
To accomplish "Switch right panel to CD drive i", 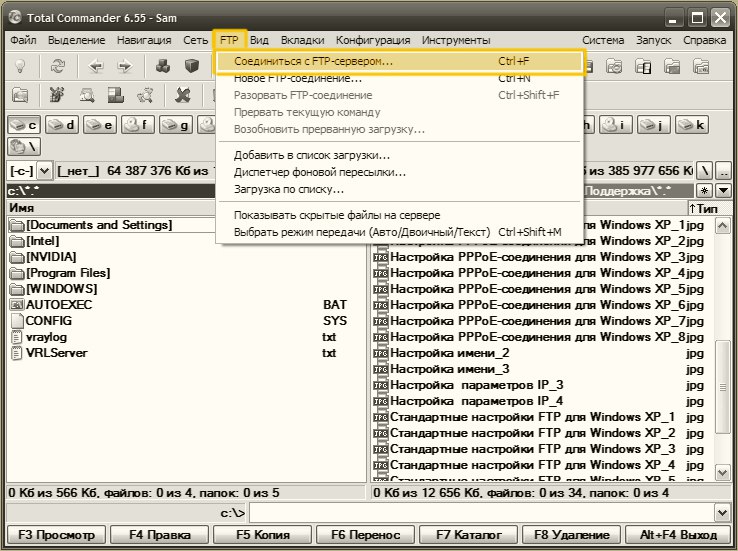I will coord(616,125).
